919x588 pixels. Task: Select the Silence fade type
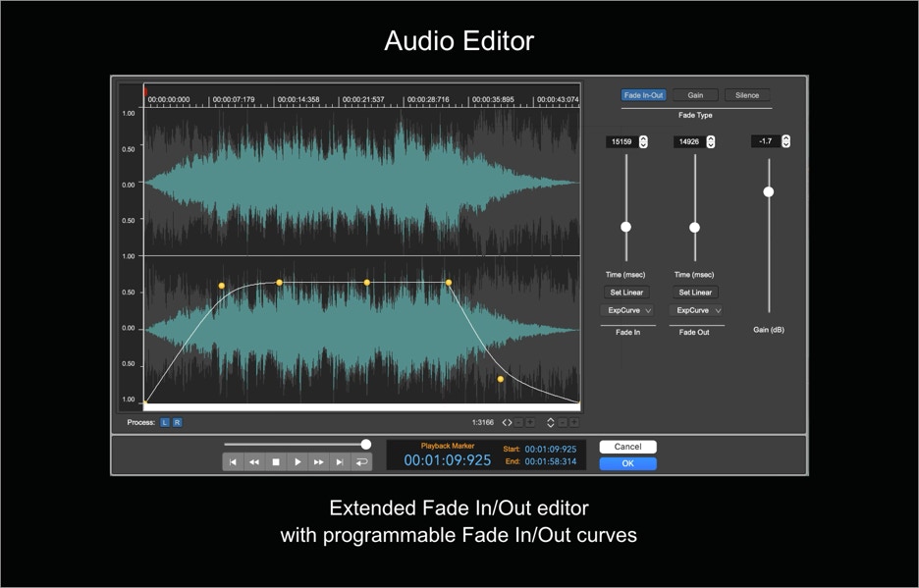tap(747, 95)
